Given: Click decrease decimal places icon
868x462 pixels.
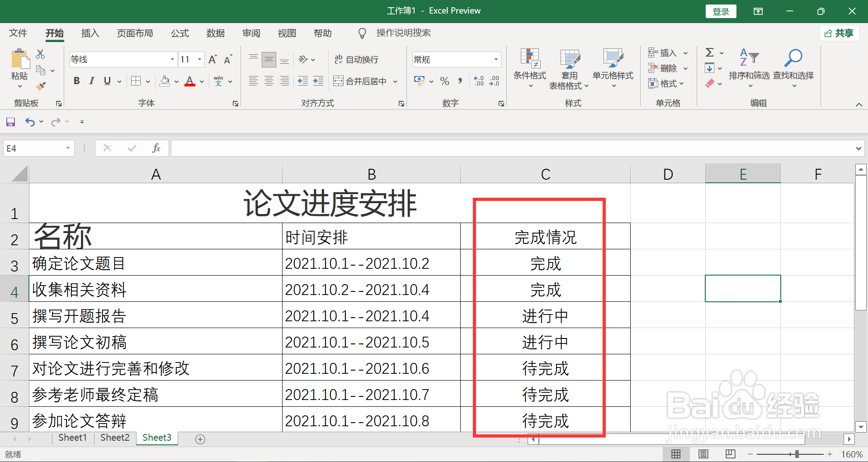Looking at the screenshot, I should (x=494, y=81).
